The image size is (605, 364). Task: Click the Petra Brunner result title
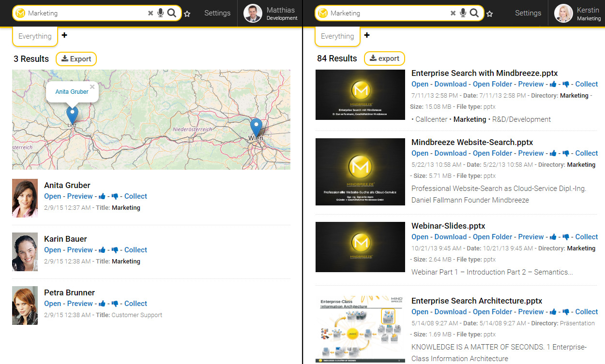(69, 292)
